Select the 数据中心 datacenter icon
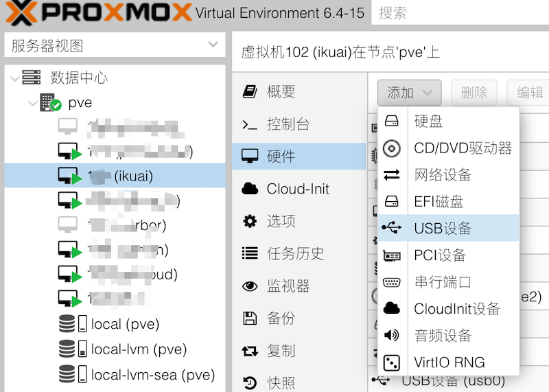The height and width of the screenshot is (392, 549). 31,77
